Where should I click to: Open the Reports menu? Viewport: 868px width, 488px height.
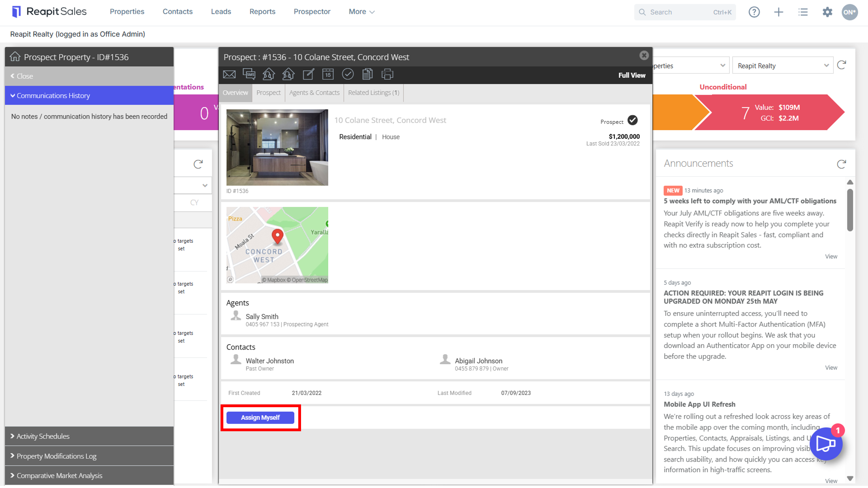[262, 12]
